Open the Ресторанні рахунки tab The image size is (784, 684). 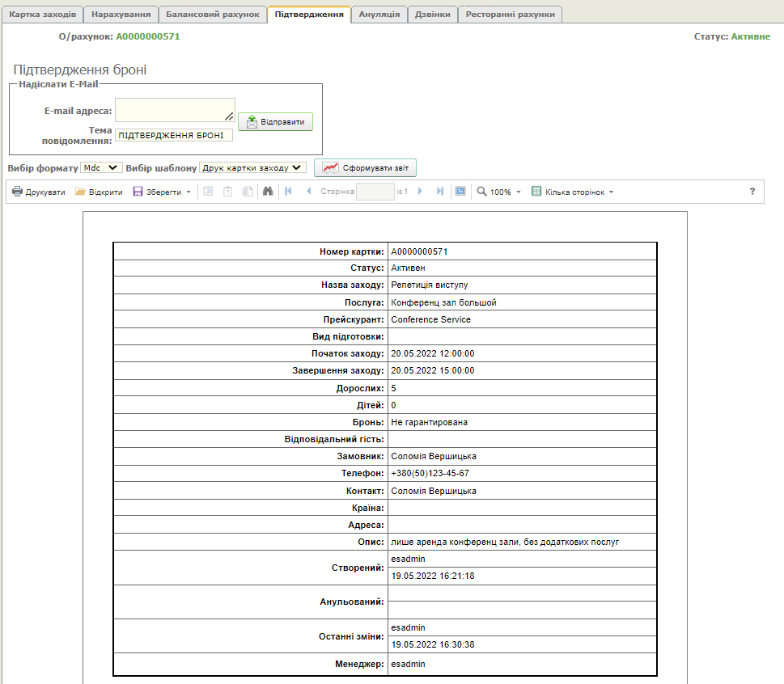click(510, 15)
